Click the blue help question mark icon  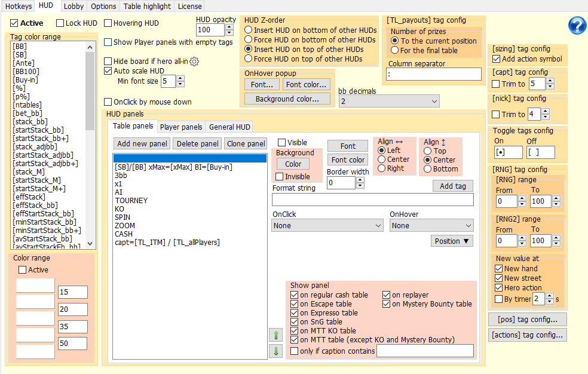coord(577,26)
